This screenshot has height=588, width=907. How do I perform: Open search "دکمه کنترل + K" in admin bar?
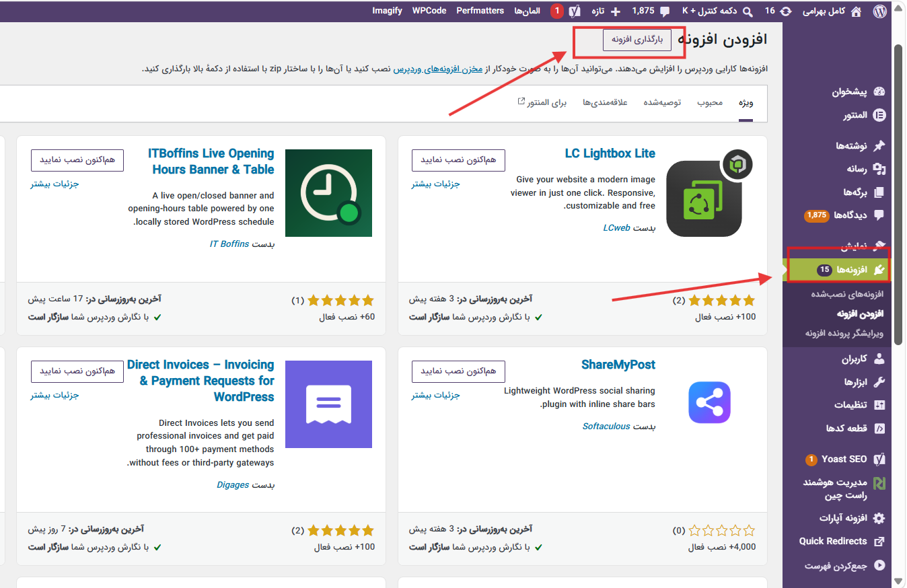coord(719,11)
